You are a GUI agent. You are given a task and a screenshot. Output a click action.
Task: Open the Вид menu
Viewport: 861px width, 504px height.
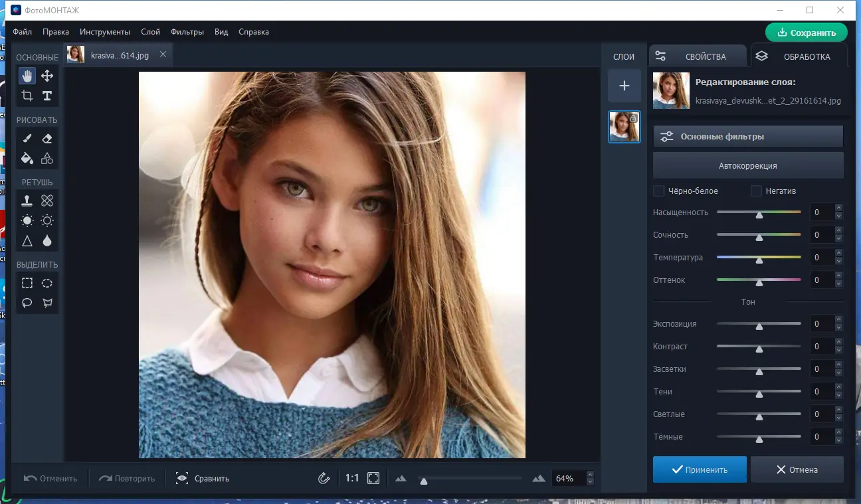pos(222,32)
